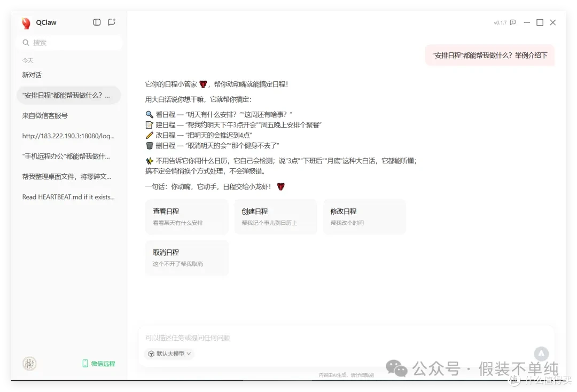This screenshot has width=577, height=392.
Task: Click the 查看日程 suggestion card
Action: coord(187,217)
